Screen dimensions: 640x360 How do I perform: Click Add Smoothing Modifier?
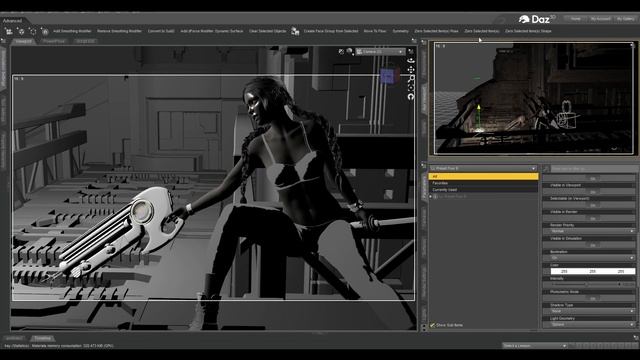coord(72,31)
